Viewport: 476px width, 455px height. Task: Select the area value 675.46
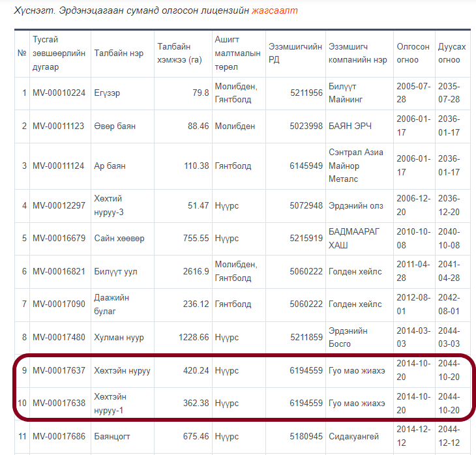(x=196, y=437)
